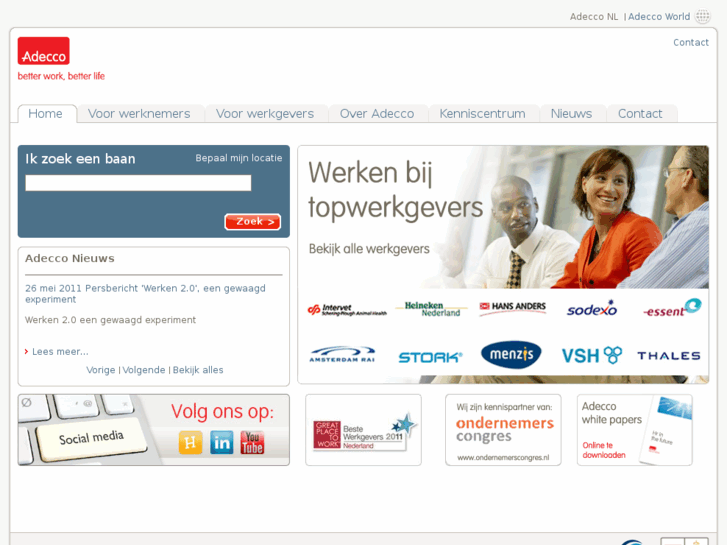Select the Sodexo logo
This screenshot has height=545, width=727.
click(592, 308)
